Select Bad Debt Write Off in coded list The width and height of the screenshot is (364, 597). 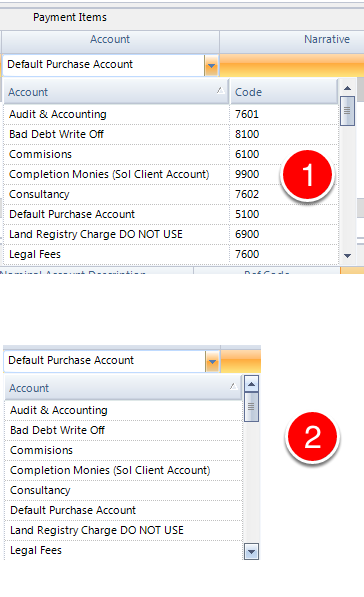[171, 134]
